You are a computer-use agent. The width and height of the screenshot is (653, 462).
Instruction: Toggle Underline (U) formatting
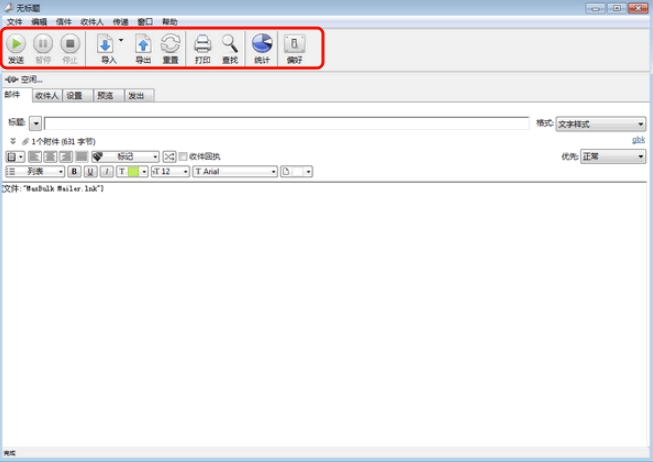pos(90,171)
